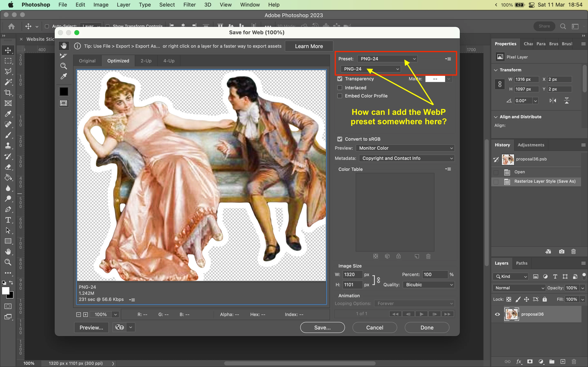Screen dimensions: 588x367
Task: Uncheck the Transparency checkbox
Action: pyautogui.click(x=340, y=79)
